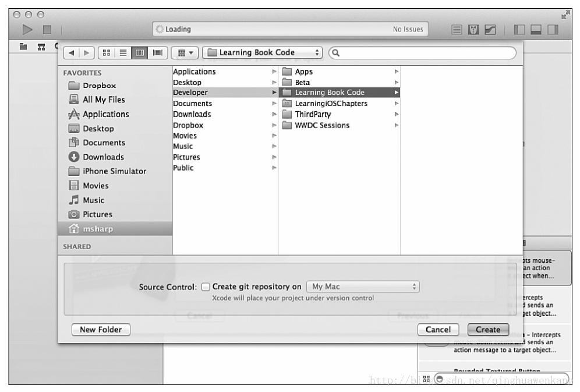
Task: Show the assistant editor in Xcode toolbar
Action: point(473,30)
